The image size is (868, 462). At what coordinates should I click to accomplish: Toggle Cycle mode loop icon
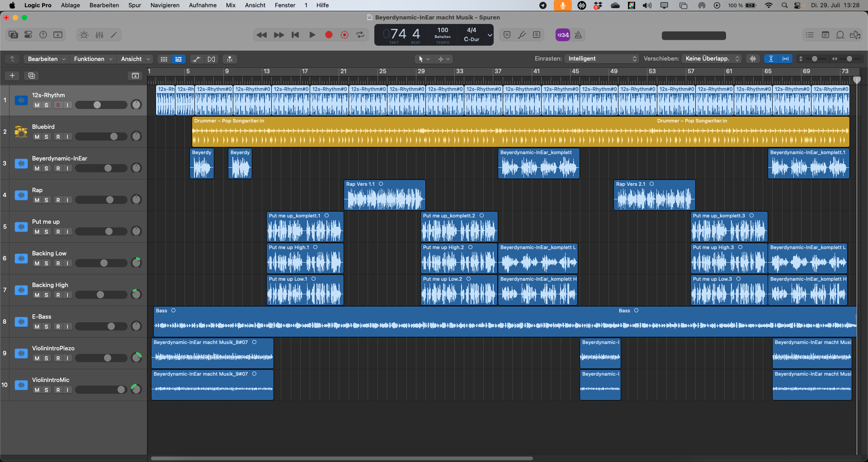[360, 35]
